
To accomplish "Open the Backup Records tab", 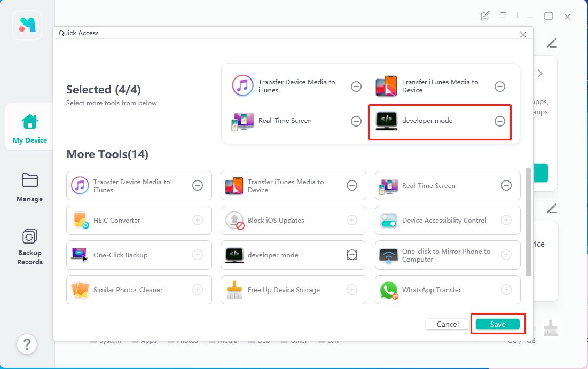I will [29, 247].
